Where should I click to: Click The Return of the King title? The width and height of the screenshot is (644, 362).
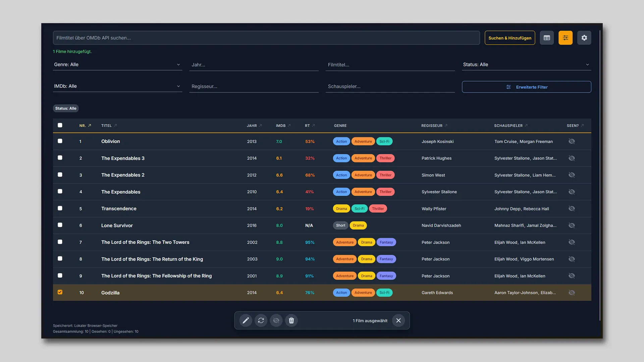pos(152,259)
